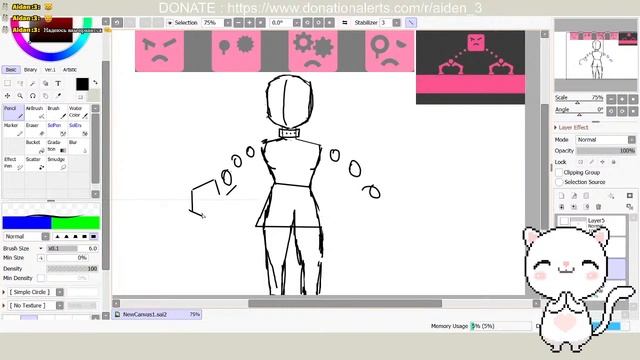Open the Stabilizer value dropdown
This screenshot has height=360, width=640.
[x=396, y=22]
